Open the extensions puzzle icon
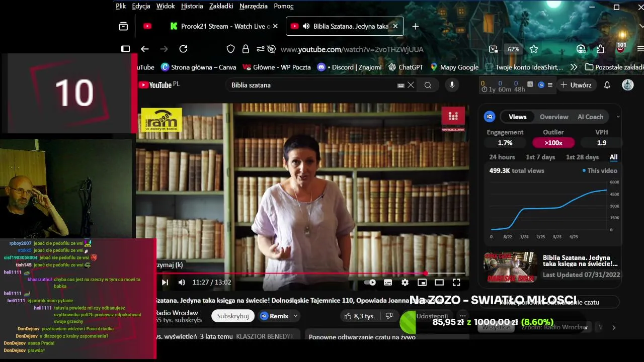644x362 pixels. [x=600, y=49]
